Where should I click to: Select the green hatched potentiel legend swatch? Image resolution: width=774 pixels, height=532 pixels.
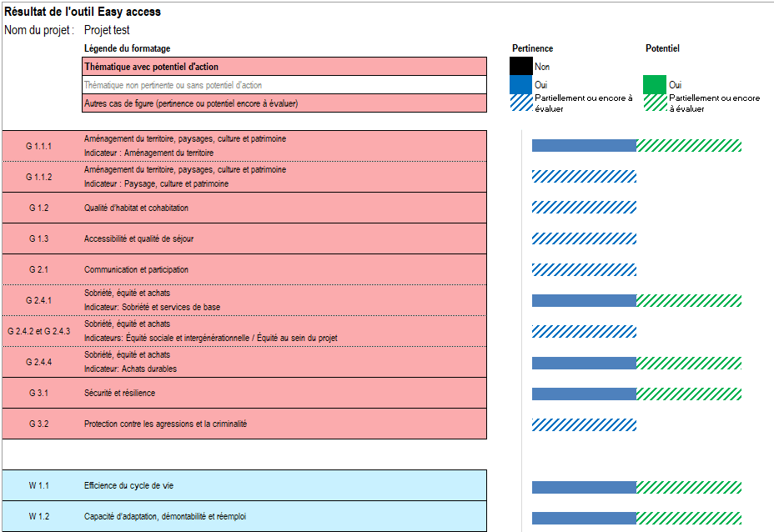click(x=655, y=103)
